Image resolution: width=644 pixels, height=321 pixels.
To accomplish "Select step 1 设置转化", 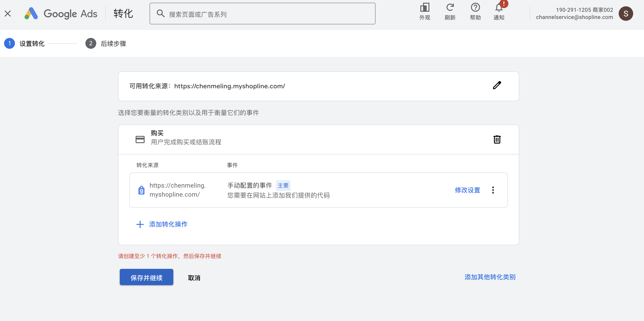I will pyautogui.click(x=24, y=44).
